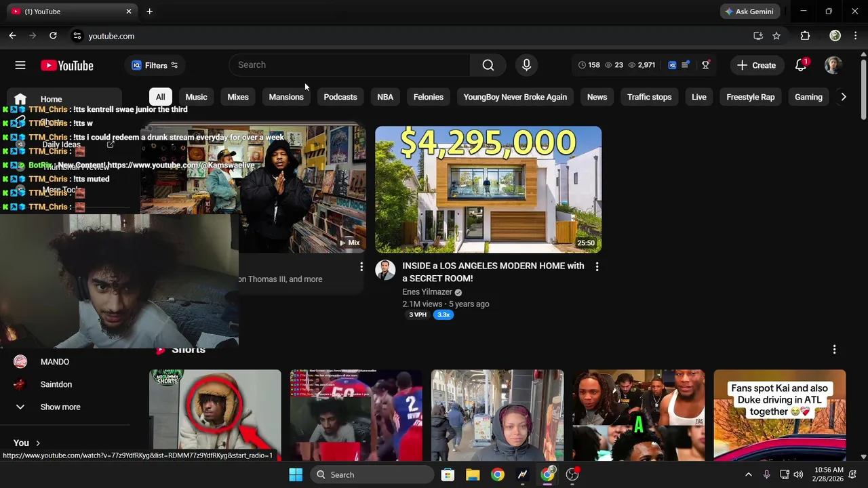The width and height of the screenshot is (868, 488).
Task: Open Chrome three-dot menu
Action: [x=856, y=36]
